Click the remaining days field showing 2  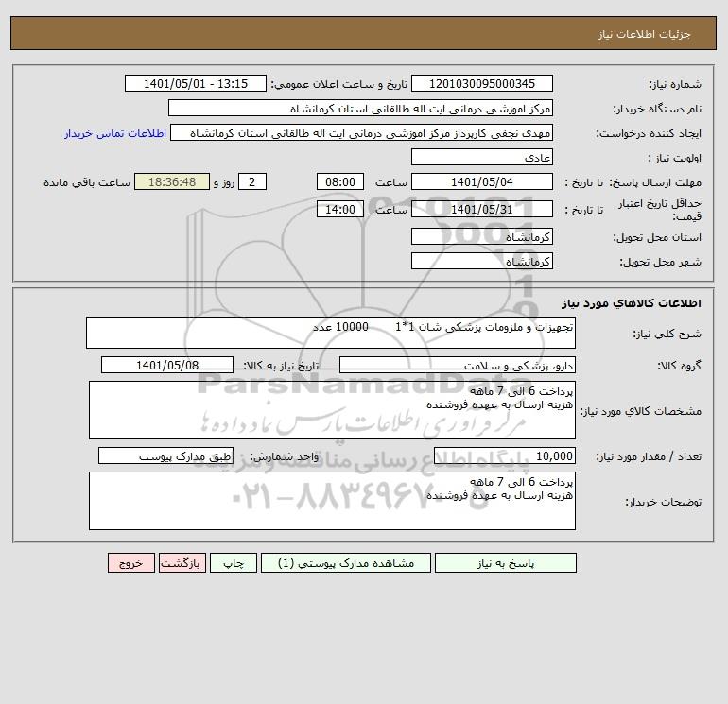click(x=252, y=182)
